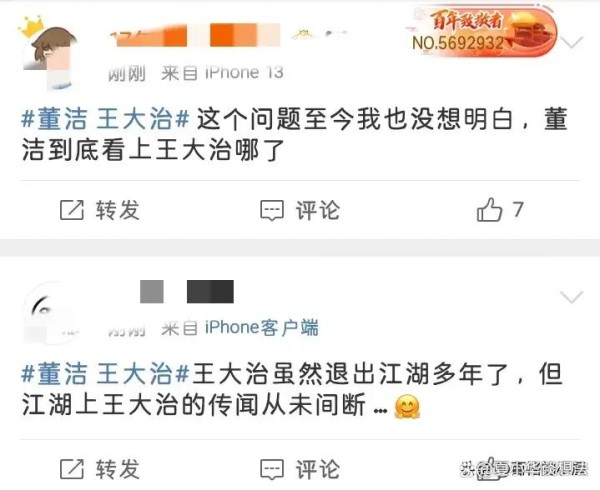The width and height of the screenshot is (600, 490).
Task: Open second poster's avatar
Action: coord(48,314)
